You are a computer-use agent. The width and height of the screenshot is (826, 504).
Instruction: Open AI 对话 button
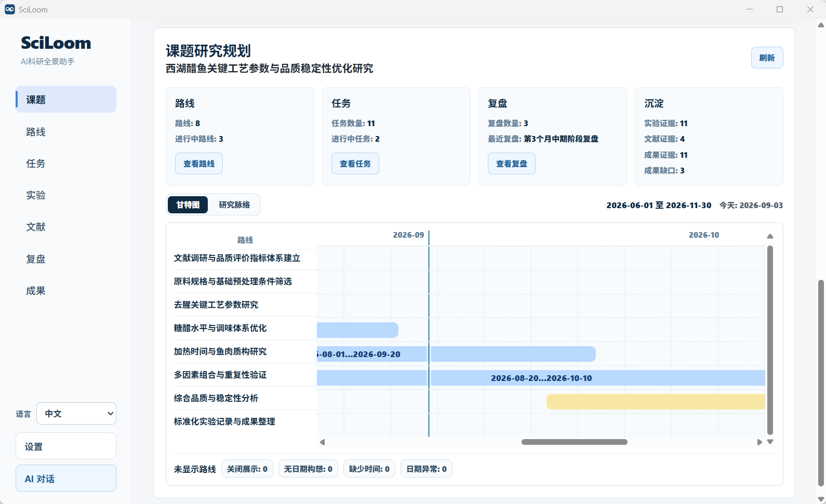point(66,479)
